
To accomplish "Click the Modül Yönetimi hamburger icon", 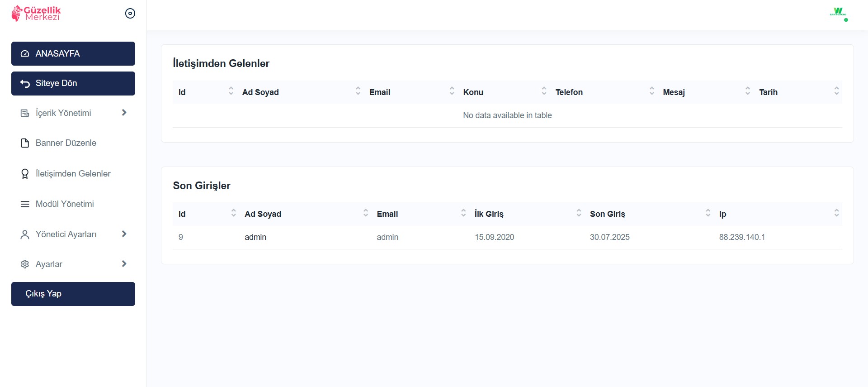I will [x=25, y=204].
